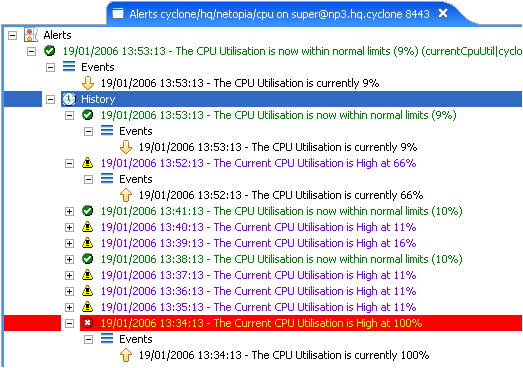
Task: Click green check icon of History 13:53:13 alert
Action: point(88,115)
